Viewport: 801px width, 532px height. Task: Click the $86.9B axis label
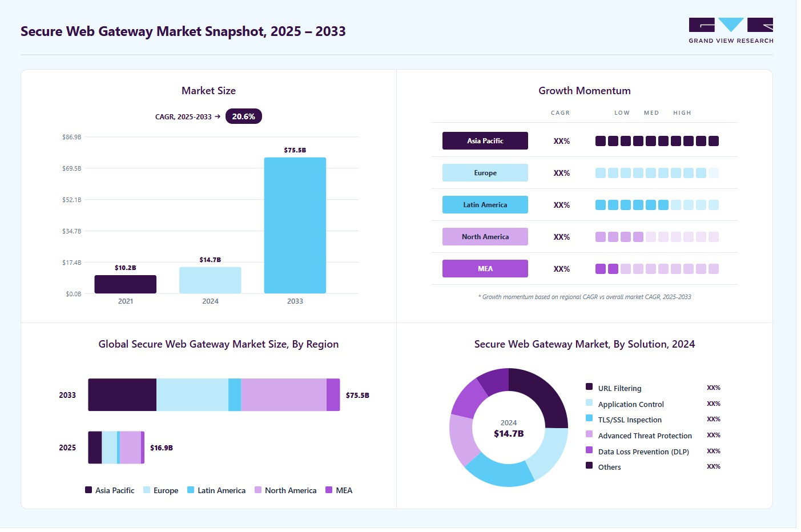(x=72, y=137)
